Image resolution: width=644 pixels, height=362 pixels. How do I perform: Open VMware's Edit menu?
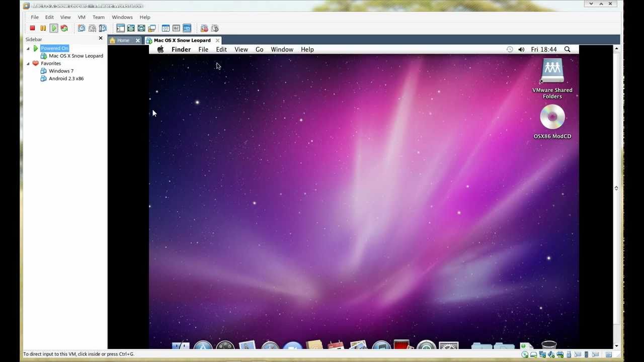click(x=49, y=17)
